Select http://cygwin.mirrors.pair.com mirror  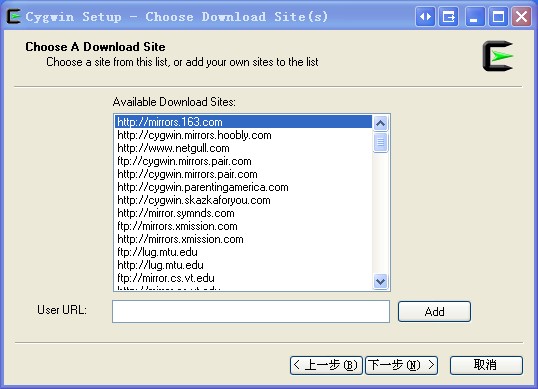coord(243,174)
